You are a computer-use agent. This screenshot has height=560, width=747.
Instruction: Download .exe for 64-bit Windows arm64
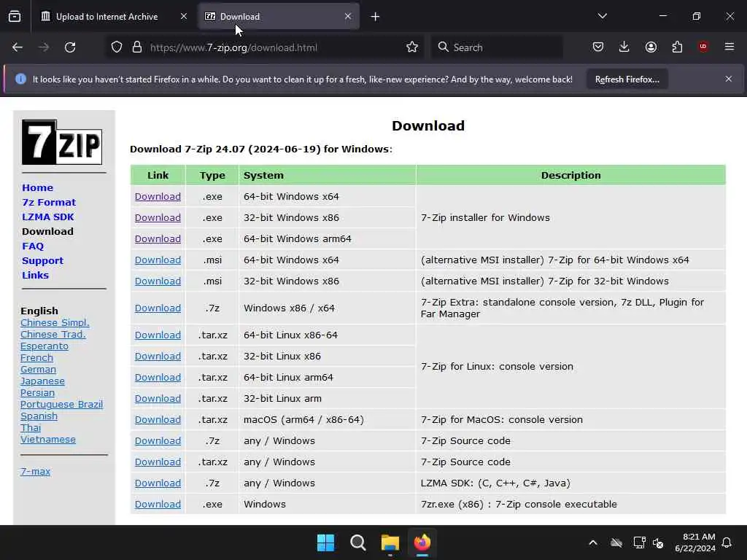(x=158, y=238)
